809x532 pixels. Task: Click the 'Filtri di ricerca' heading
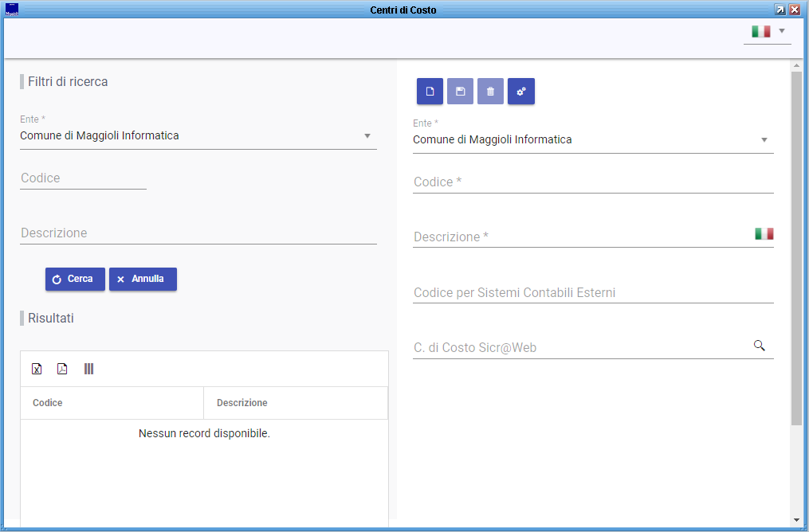68,81
